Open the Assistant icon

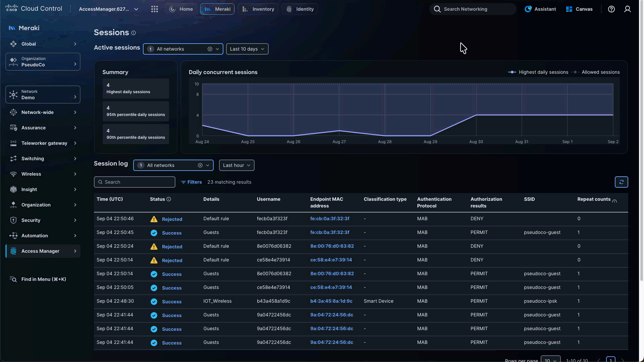click(528, 9)
